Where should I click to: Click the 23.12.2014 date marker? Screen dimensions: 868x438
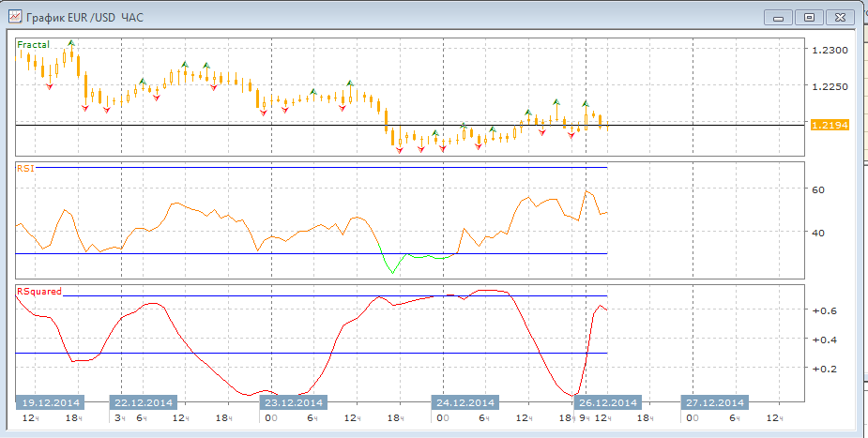click(x=292, y=402)
